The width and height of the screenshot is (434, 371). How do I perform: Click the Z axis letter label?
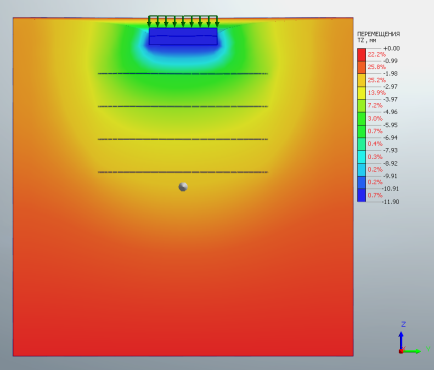pyautogui.click(x=403, y=324)
